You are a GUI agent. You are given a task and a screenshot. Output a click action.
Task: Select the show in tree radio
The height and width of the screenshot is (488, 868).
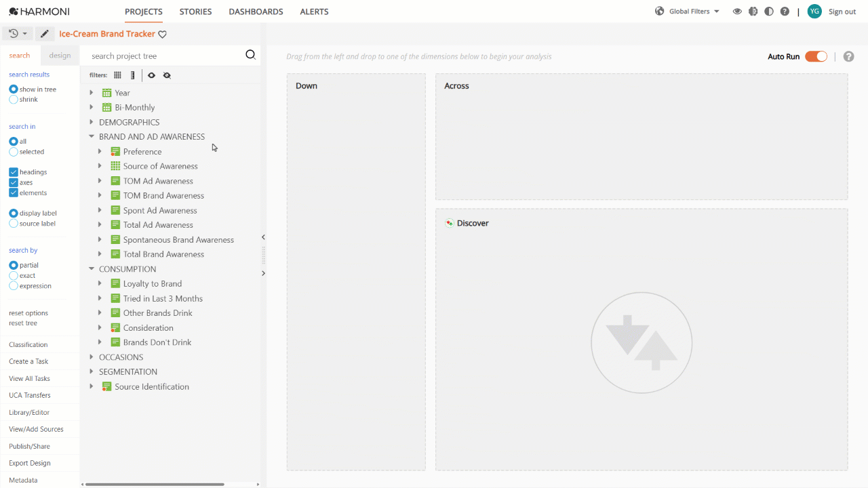[14, 89]
